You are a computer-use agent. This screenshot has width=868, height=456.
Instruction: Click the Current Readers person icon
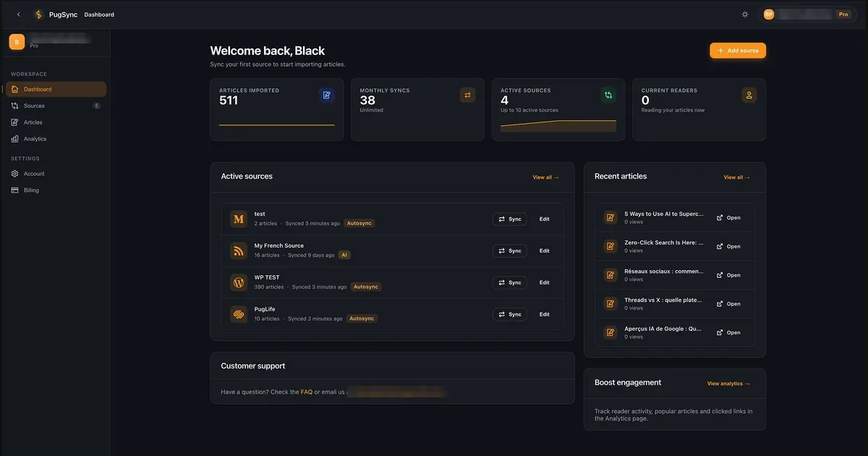click(749, 95)
